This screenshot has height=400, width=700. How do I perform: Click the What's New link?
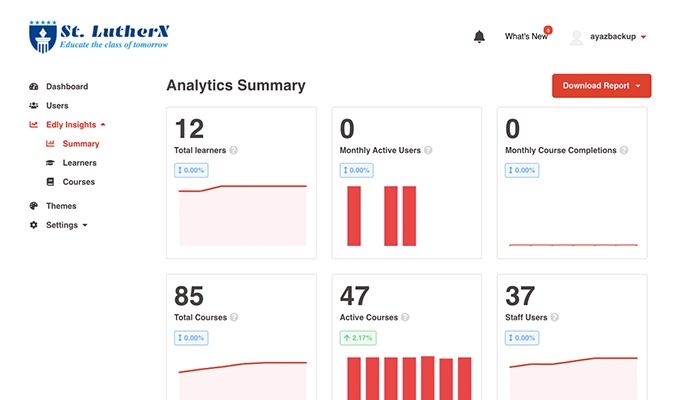(x=526, y=37)
